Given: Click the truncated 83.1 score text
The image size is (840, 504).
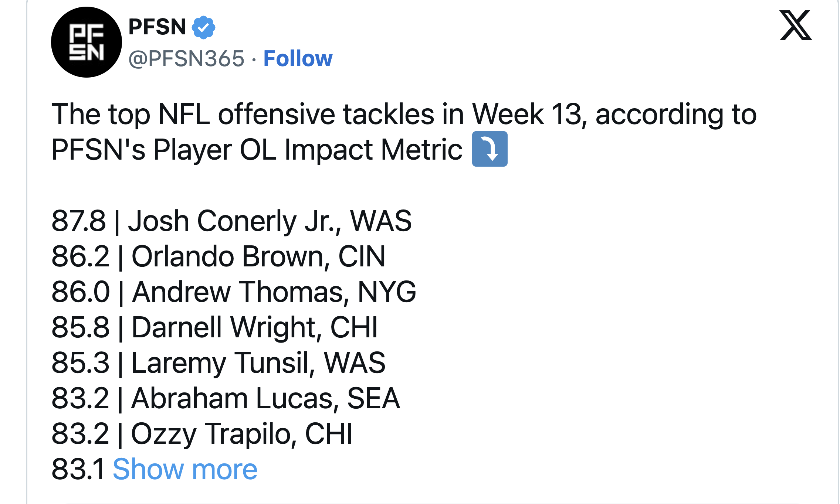Looking at the screenshot, I should pyautogui.click(x=78, y=469).
